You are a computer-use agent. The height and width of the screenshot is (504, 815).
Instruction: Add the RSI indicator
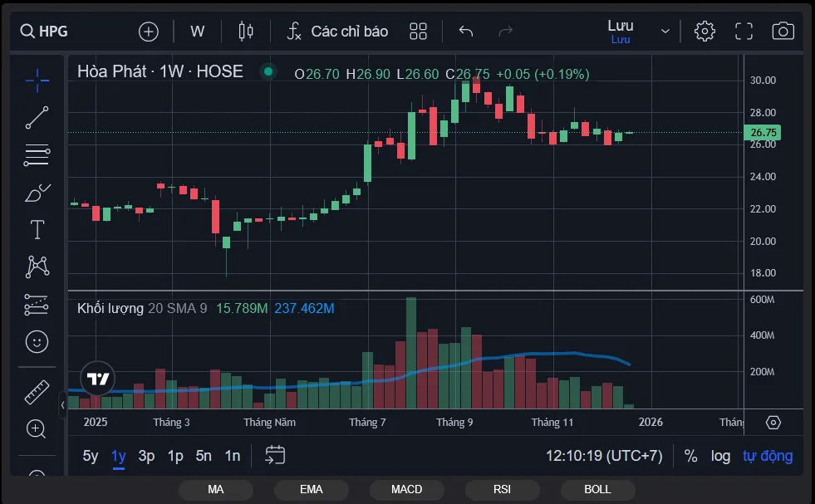502,489
